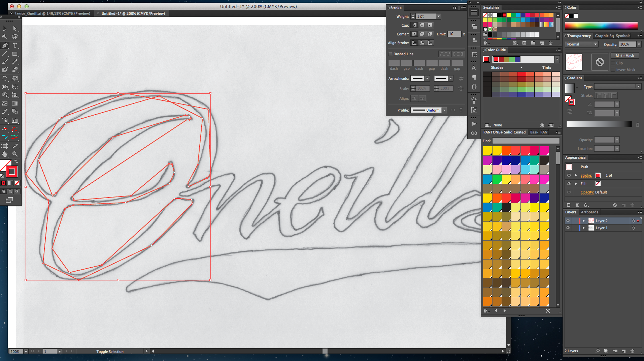644x361 pixels.
Task: Select the Column Graph tool
Action: (15, 120)
